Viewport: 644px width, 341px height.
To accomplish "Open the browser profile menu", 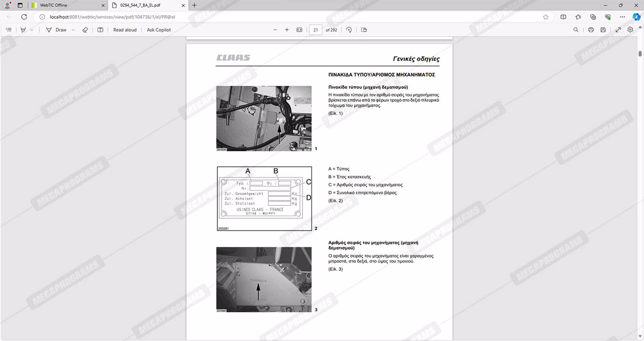I will tap(8, 5).
